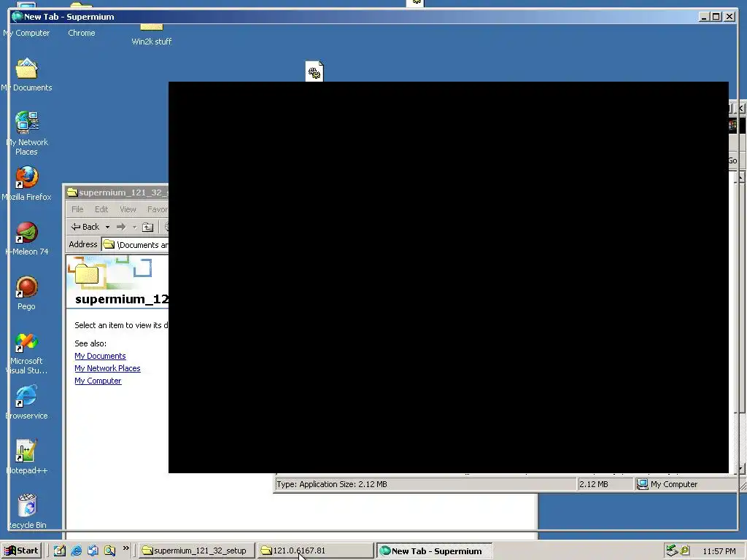
Task: Select the gear file icon on the desktop
Action: click(x=314, y=71)
